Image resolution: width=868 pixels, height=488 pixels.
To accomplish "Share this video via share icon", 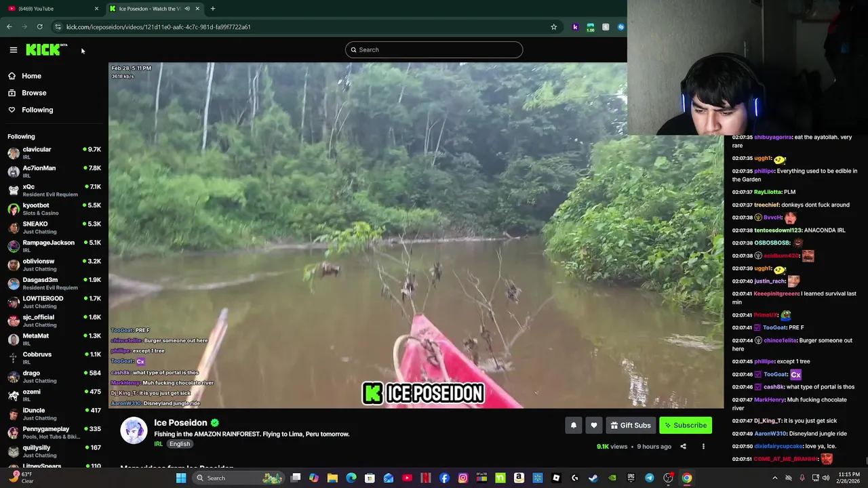I will (683, 447).
